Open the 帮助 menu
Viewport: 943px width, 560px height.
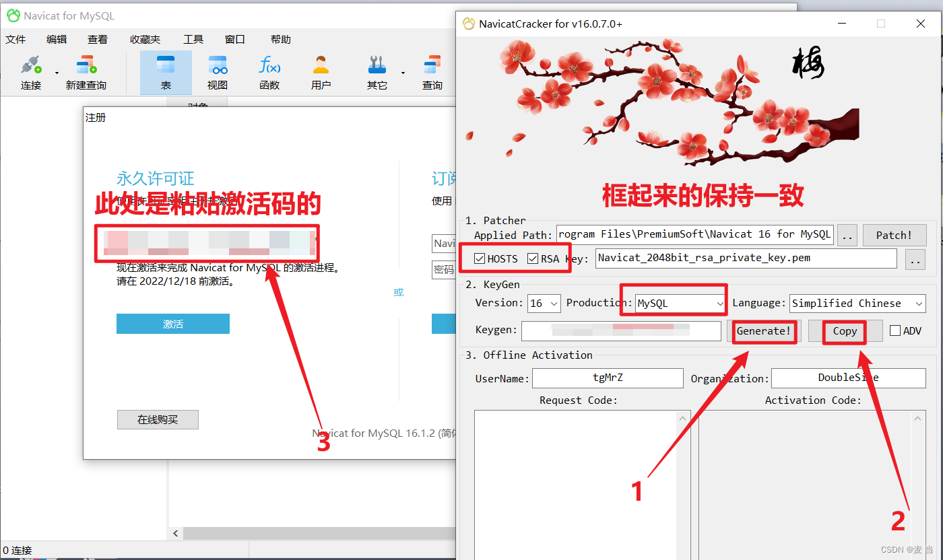(281, 39)
